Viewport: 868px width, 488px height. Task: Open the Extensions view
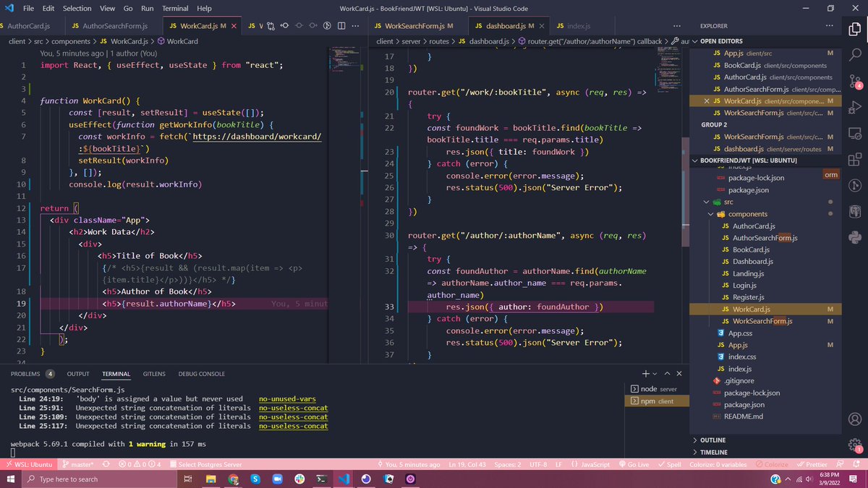855,160
